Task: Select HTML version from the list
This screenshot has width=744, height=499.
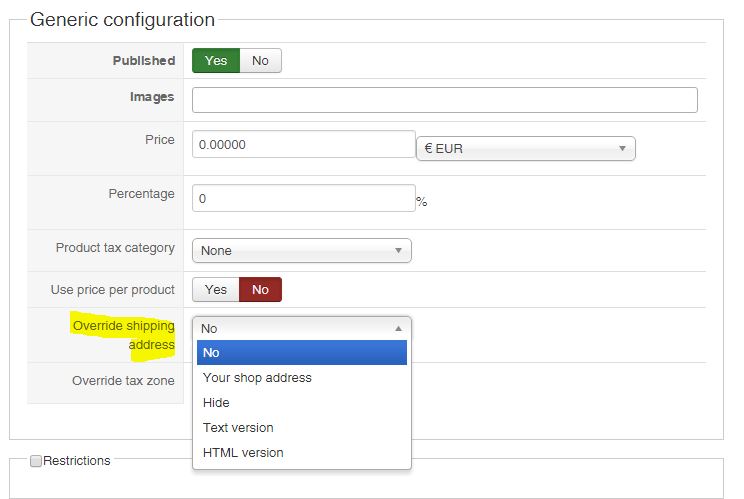Action: click(243, 453)
